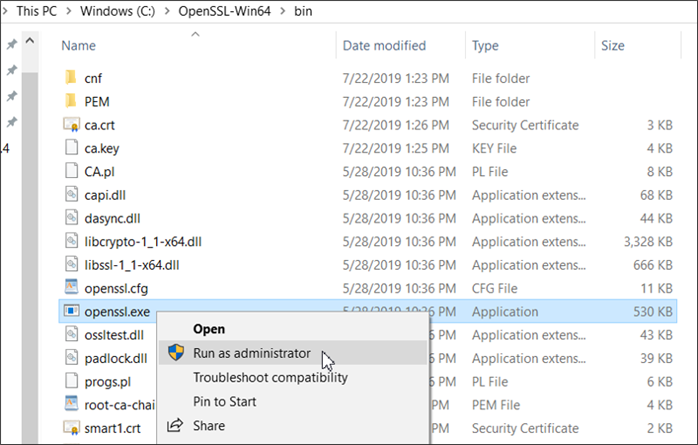
Task: Go to Windows (C:) in breadcrumb
Action: pos(118,11)
